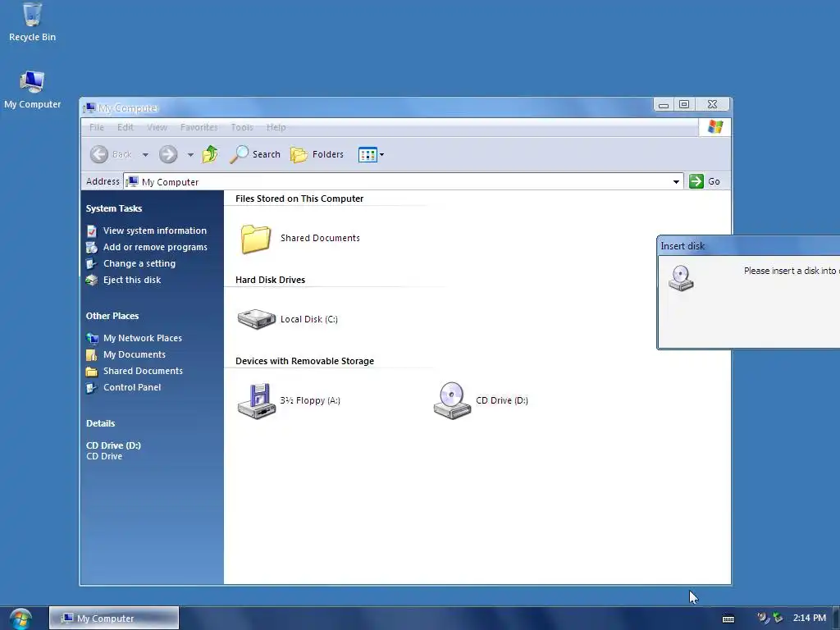Screen dimensions: 840x630
Task: Click the Hard Disk Drives group header
Action: (270, 280)
